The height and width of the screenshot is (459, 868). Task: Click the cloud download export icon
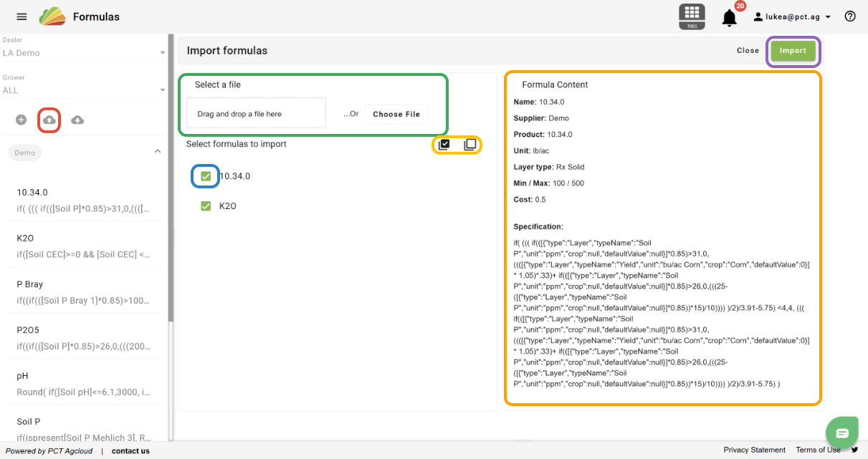(77, 120)
